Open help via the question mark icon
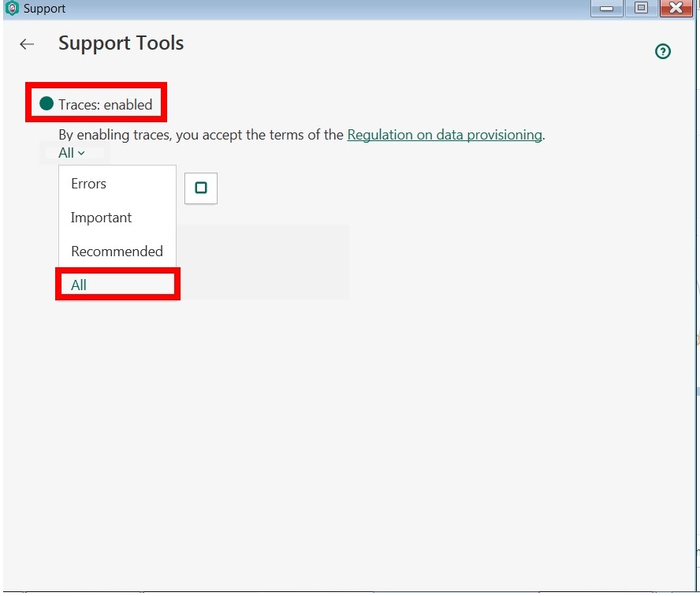The width and height of the screenshot is (700, 596). click(663, 52)
